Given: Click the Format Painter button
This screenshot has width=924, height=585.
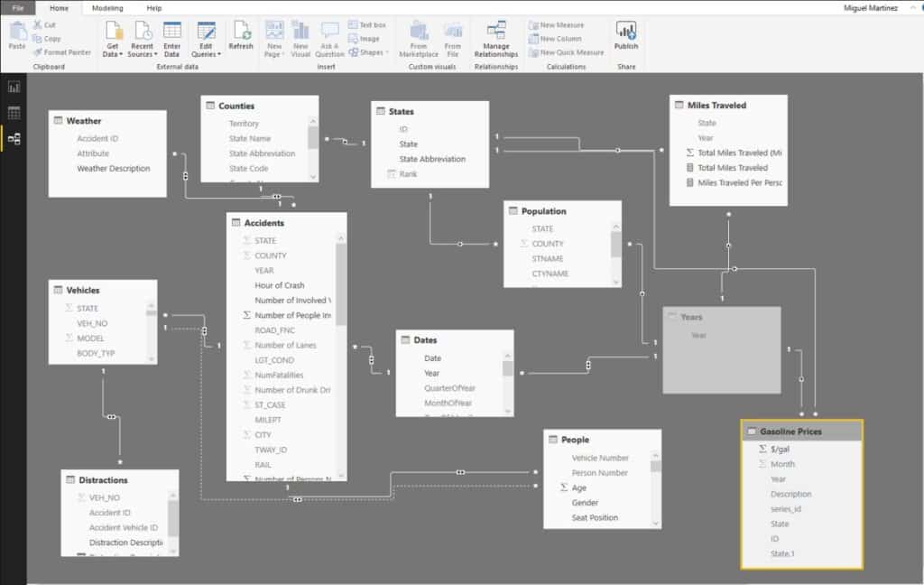Looking at the screenshot, I should click(x=57, y=51).
